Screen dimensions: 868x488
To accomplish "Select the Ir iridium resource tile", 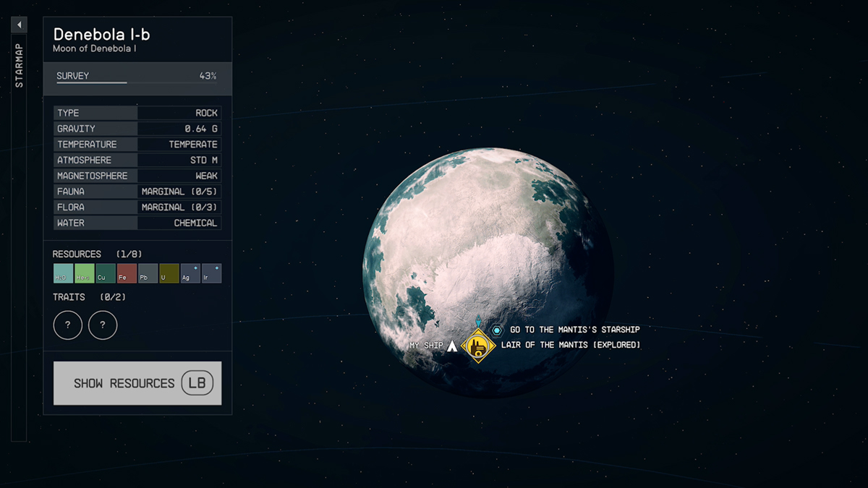I will point(211,273).
